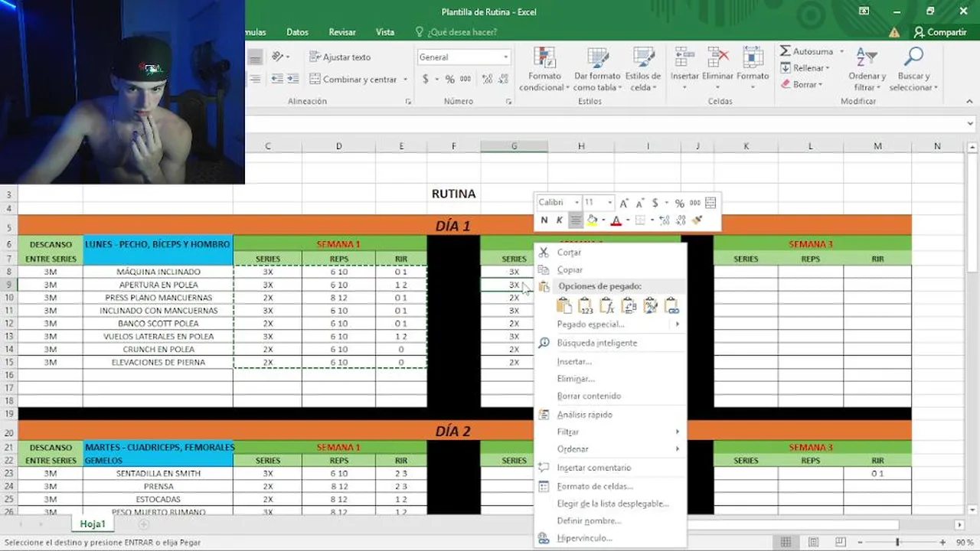Select the Paste Link icon
Viewport: 980px width, 551px height.
[x=671, y=306]
